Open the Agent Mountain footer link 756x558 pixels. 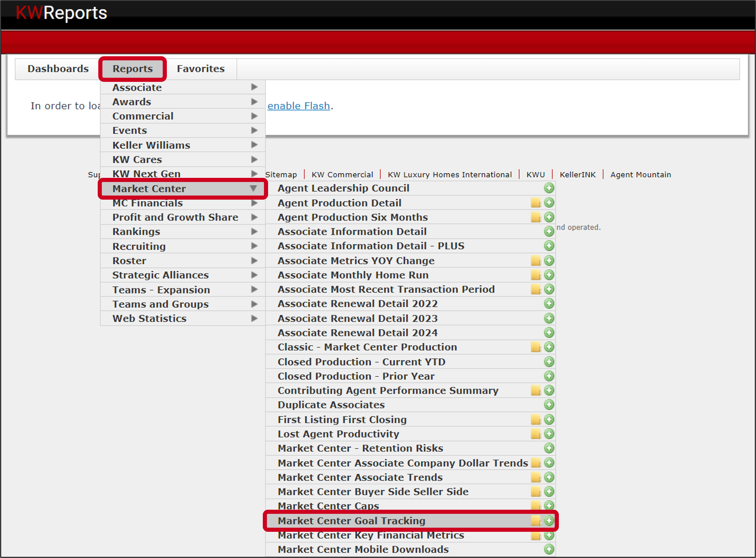[641, 175]
